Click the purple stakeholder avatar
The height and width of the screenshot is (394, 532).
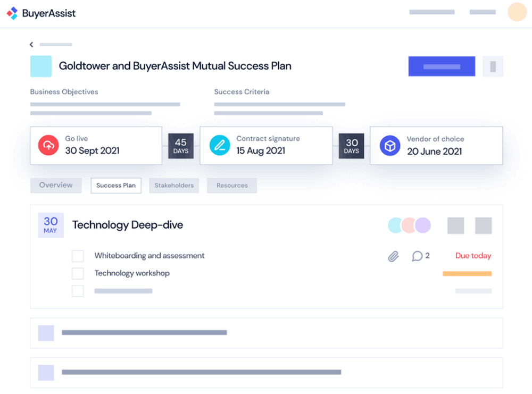pyautogui.click(x=423, y=225)
